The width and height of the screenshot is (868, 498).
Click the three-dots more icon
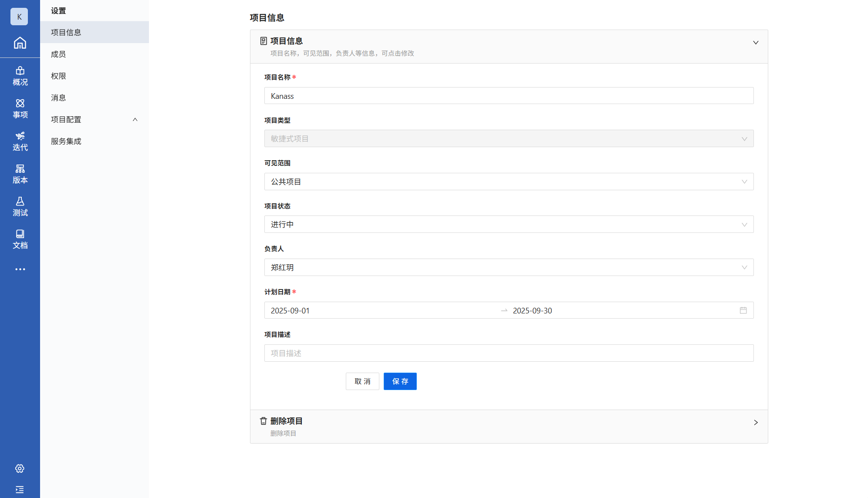tap(20, 269)
